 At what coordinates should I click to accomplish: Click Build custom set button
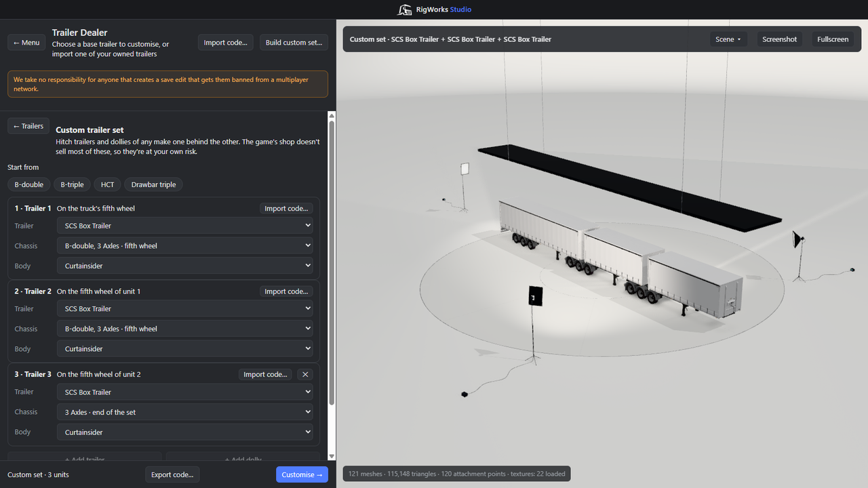(294, 43)
